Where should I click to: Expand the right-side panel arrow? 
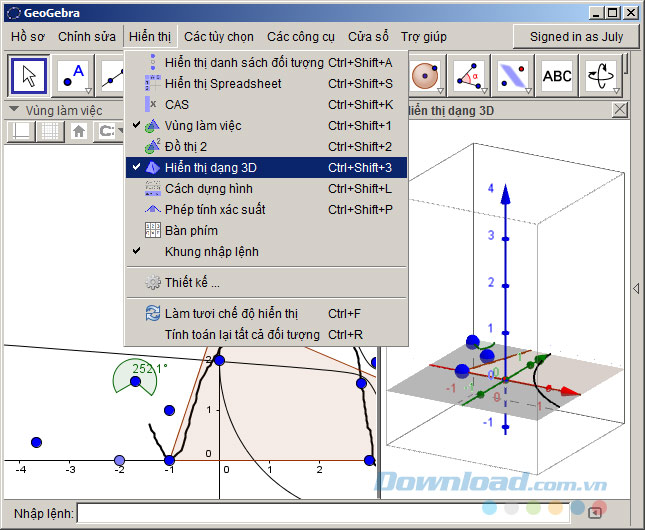click(636, 288)
